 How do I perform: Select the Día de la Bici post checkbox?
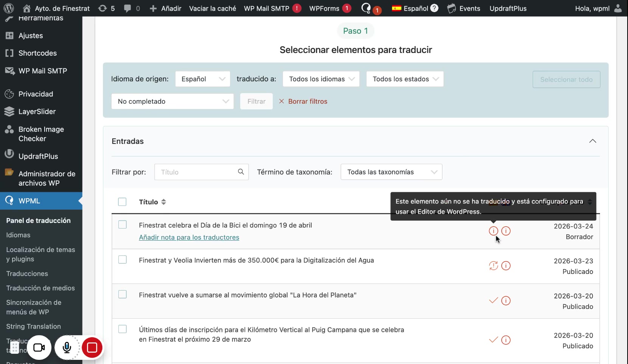tap(122, 225)
